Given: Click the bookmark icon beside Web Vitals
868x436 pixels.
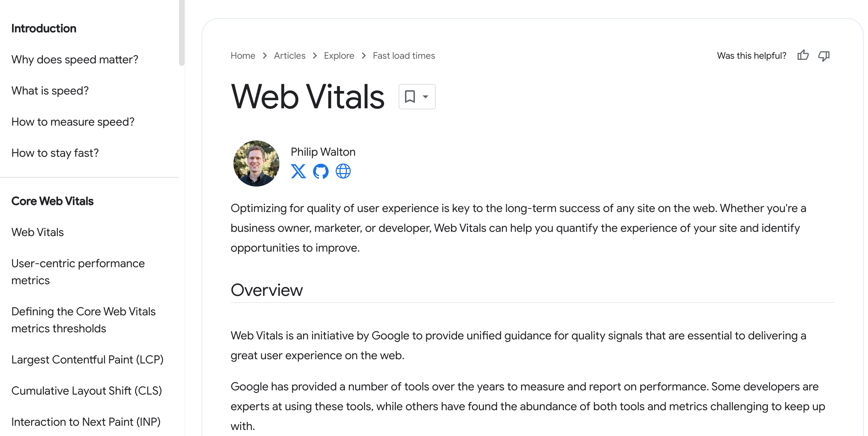Looking at the screenshot, I should click(x=410, y=97).
